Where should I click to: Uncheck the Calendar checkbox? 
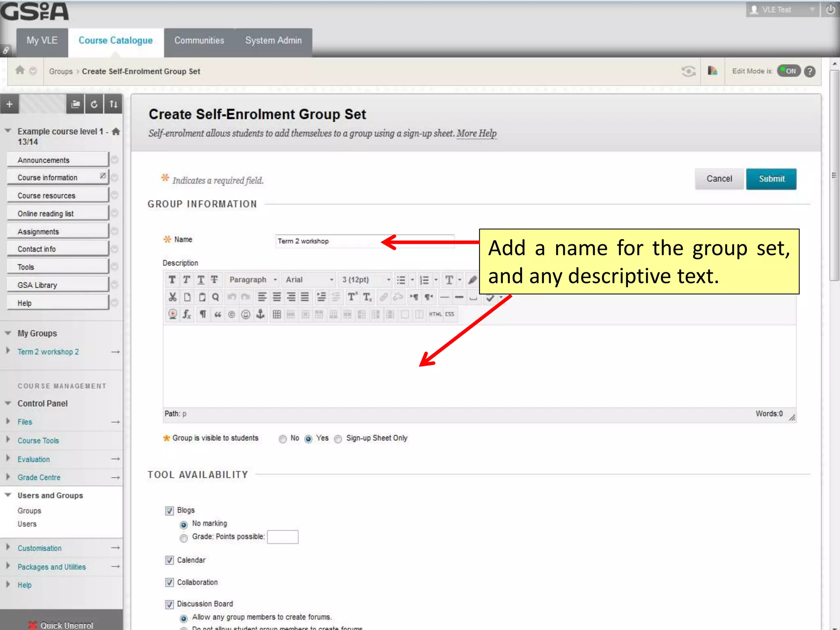coord(169,561)
